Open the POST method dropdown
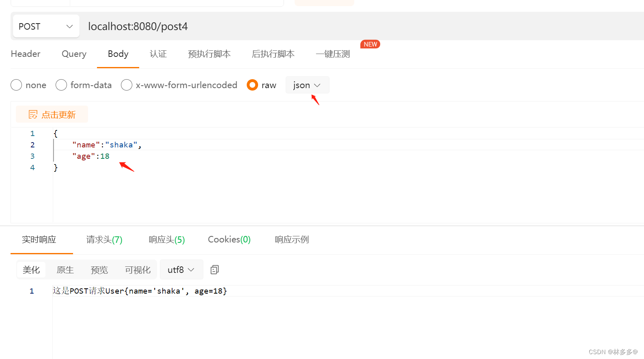Viewport: 644px width, 359px height. (46, 26)
